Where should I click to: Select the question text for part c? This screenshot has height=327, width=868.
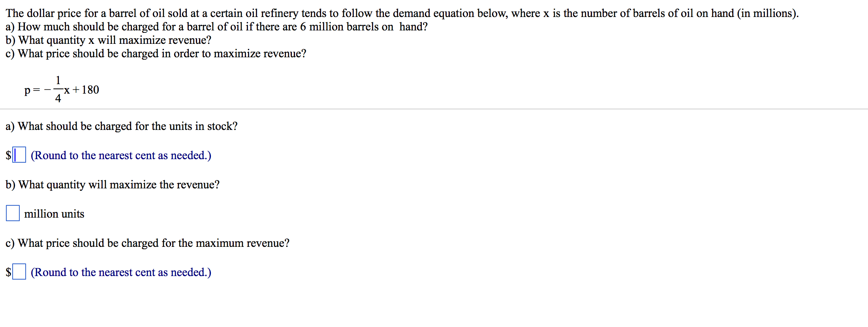pyautogui.click(x=147, y=243)
